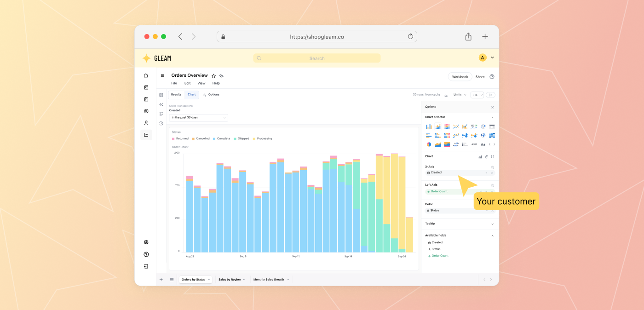The image size is (644, 310).
Task: Toggle the Shipped series in the legend
Action: pos(241,138)
